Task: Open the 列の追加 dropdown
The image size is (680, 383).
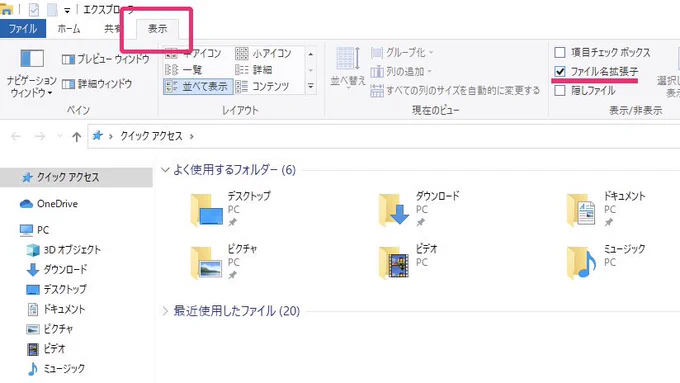Action: point(401,72)
